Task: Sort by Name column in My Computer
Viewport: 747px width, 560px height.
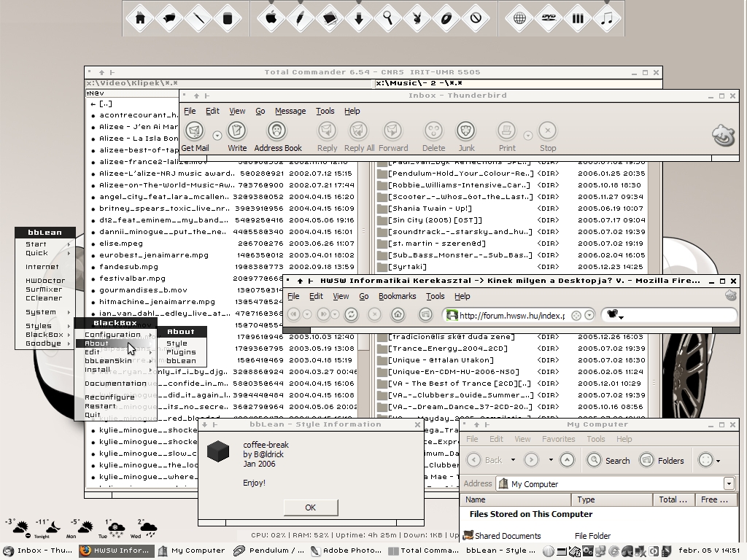Action: point(516,499)
